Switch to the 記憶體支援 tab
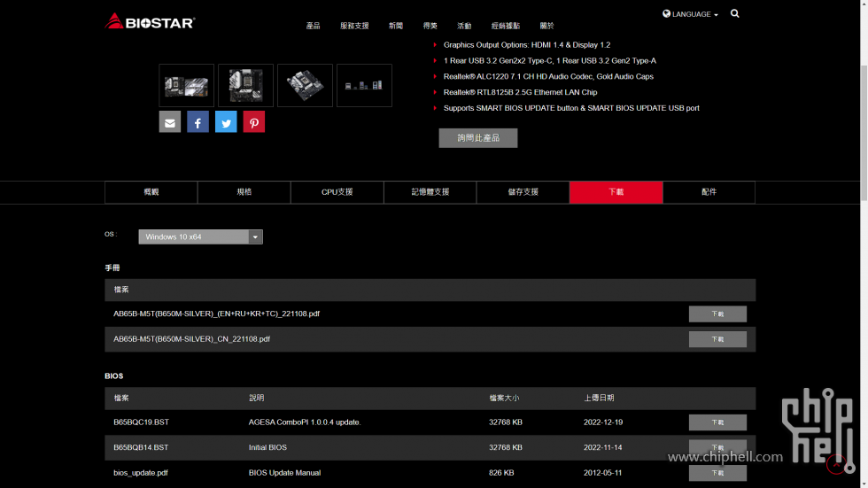Screen dimensions: 868x488 point(430,192)
